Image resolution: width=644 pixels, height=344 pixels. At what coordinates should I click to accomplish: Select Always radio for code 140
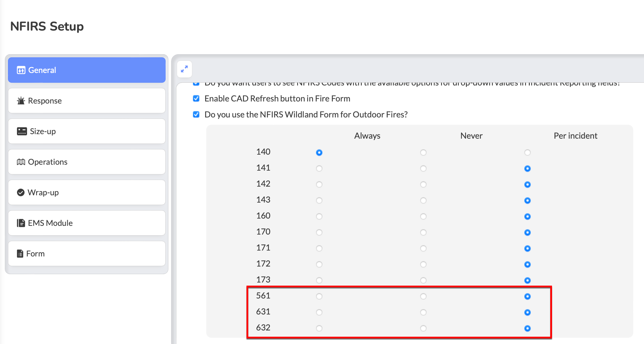319,153
